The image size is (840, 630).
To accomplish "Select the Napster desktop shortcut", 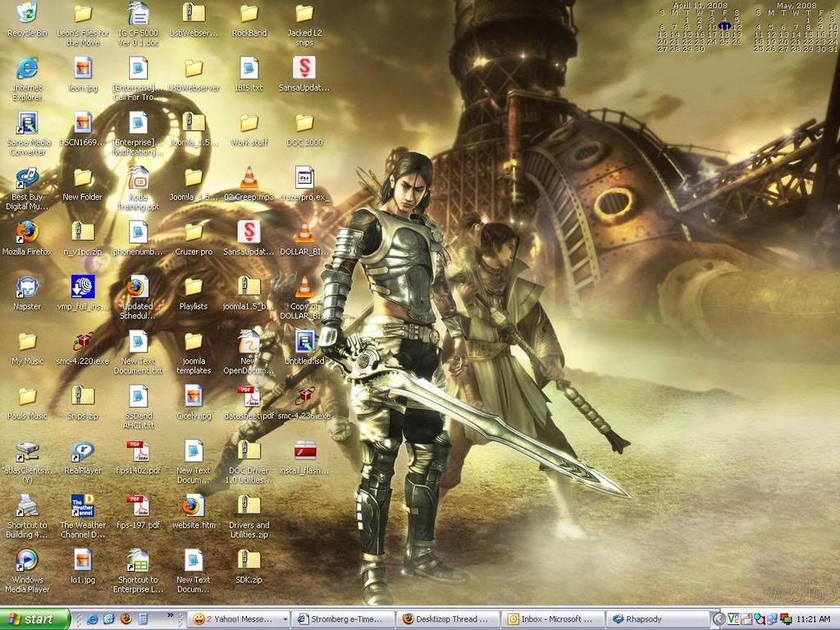I will tap(27, 294).
